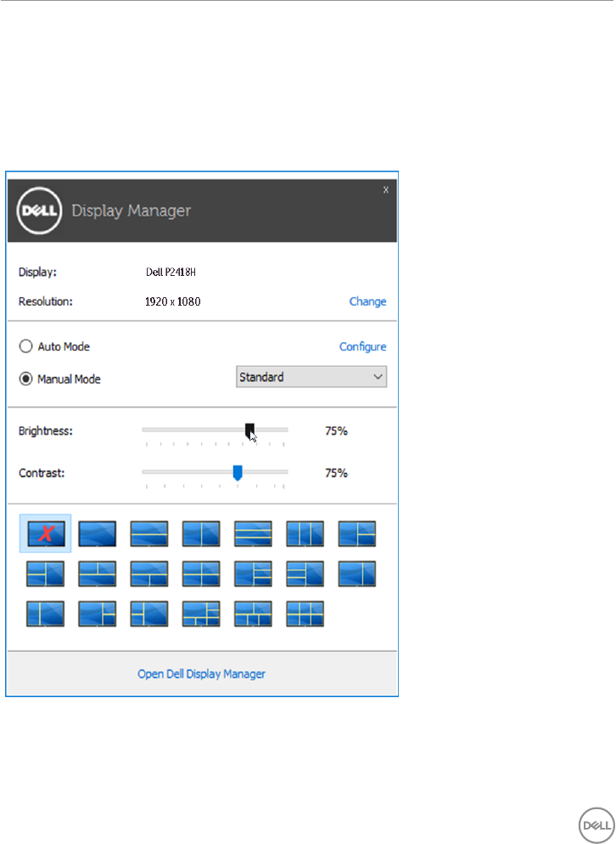Select narrow left column with wide right pane layout
Viewport: 616px width, 844px height.
pyautogui.click(x=45, y=614)
